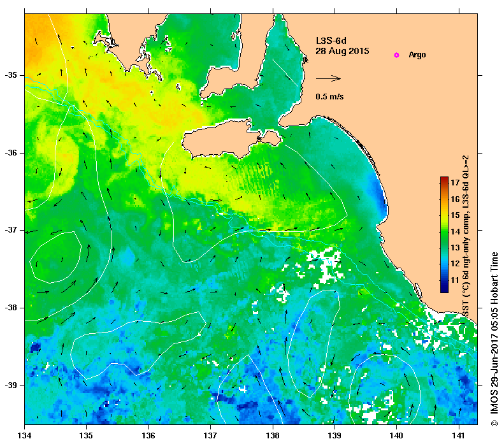Click the longitude label 134
The width and height of the screenshot is (504, 446).
pyautogui.click(x=24, y=436)
